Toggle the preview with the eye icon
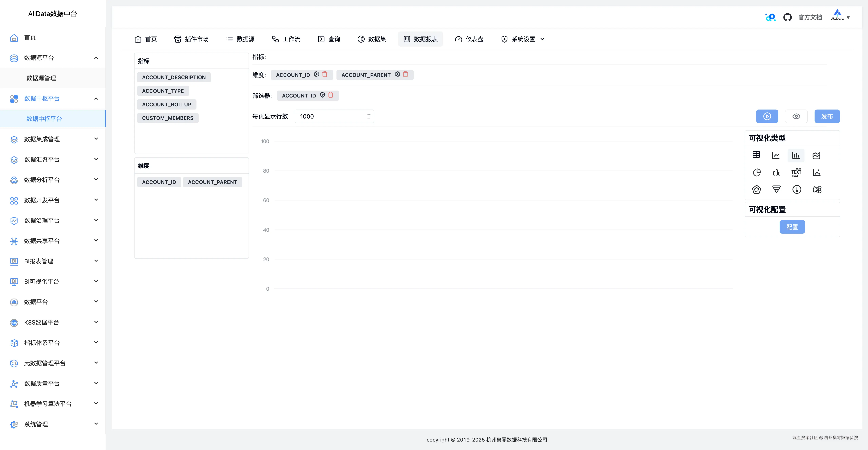The width and height of the screenshot is (868, 450). tap(797, 116)
